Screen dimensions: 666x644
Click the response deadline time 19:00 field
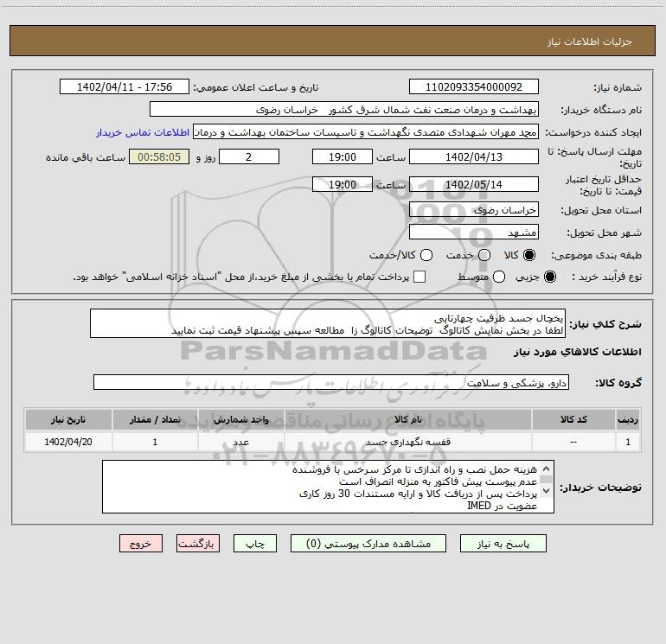[x=343, y=156]
